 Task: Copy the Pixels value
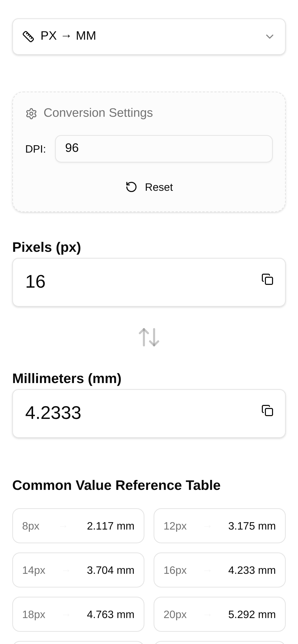point(267,279)
